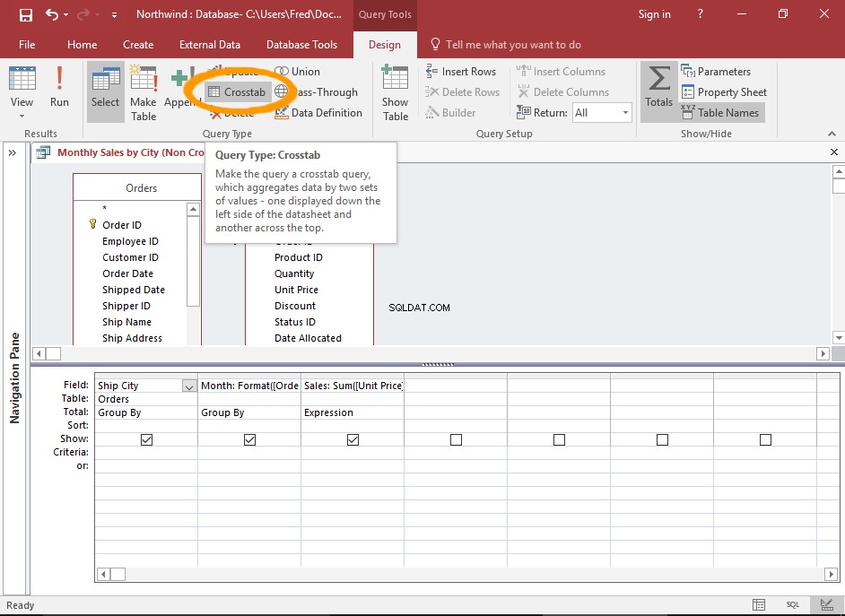Click Sign in link

[x=654, y=14]
